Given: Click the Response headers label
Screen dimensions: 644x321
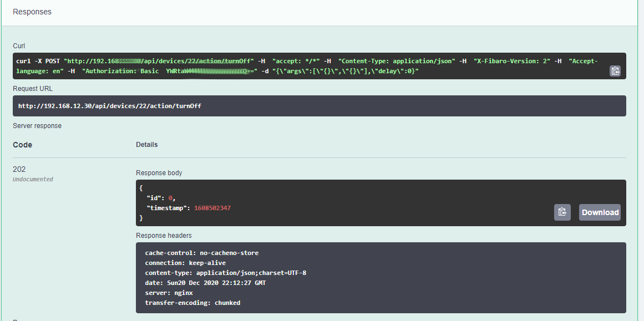Looking at the screenshot, I should click(x=164, y=236).
